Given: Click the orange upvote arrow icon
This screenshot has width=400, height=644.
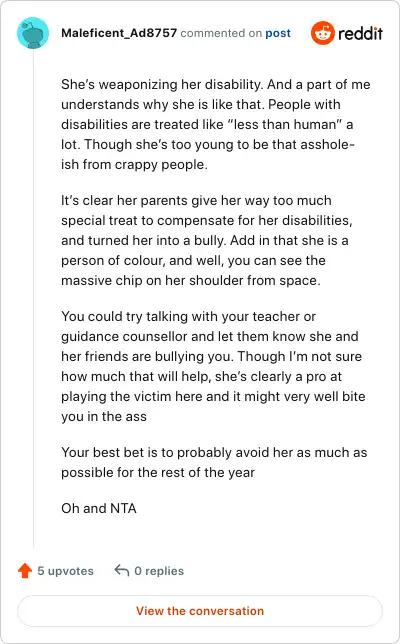Looking at the screenshot, I should [25, 570].
